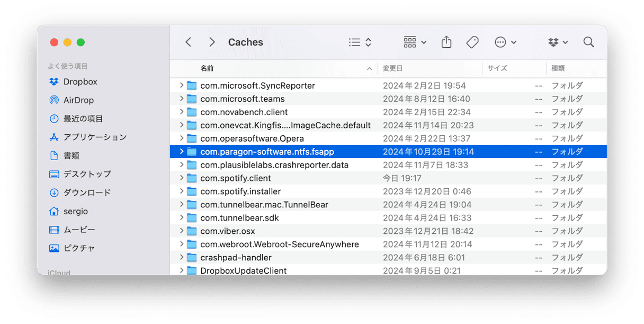The width and height of the screenshot is (644, 324).
Task: Expand the com.tunnelbear.sdk folder
Action: [181, 218]
